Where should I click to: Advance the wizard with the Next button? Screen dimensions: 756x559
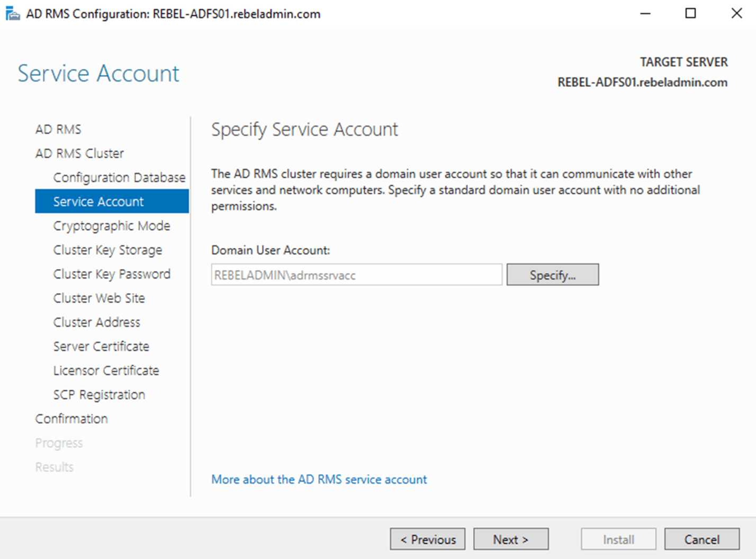pos(510,539)
